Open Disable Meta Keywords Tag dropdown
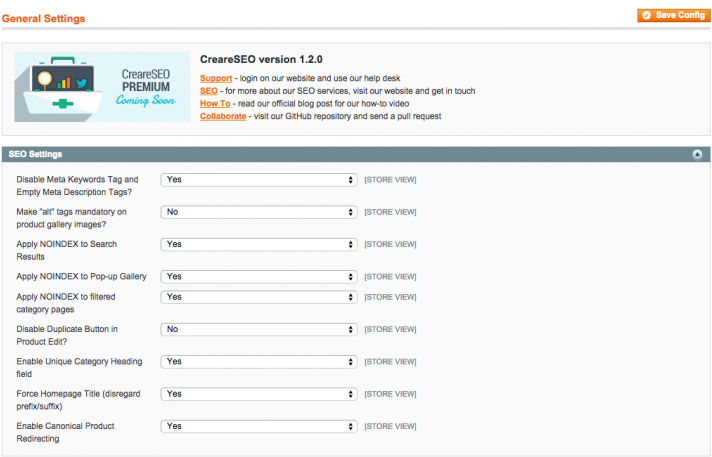712x457 pixels. (x=259, y=180)
